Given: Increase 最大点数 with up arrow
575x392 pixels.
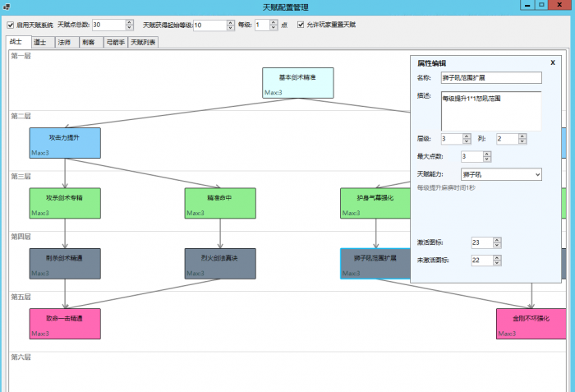Looking at the screenshot, I should [x=487, y=154].
